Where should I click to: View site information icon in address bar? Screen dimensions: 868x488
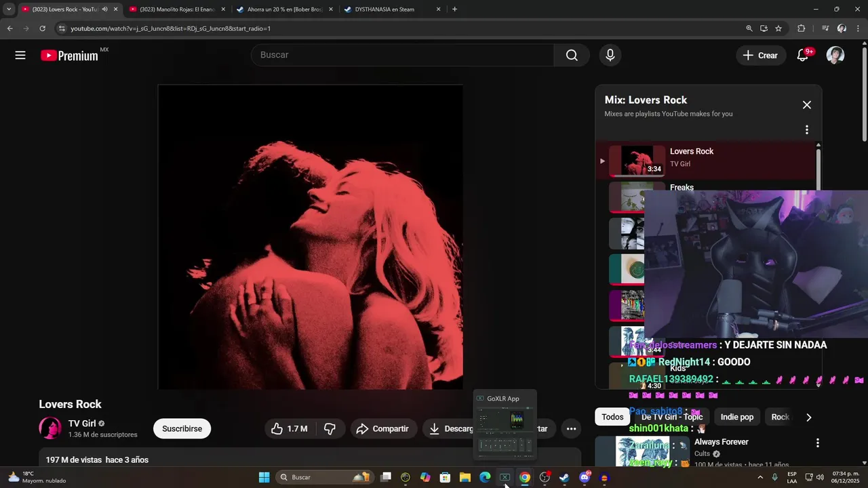[62, 28]
